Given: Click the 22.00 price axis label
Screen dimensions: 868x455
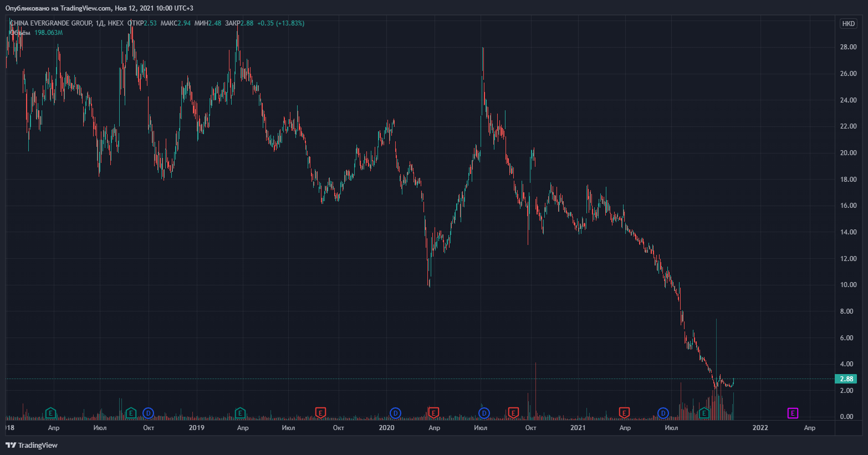Looking at the screenshot, I should [848, 126].
